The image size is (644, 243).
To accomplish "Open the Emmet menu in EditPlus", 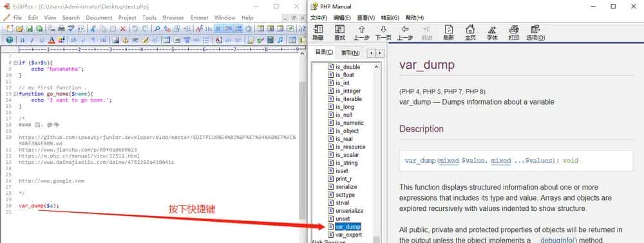I will [199, 17].
